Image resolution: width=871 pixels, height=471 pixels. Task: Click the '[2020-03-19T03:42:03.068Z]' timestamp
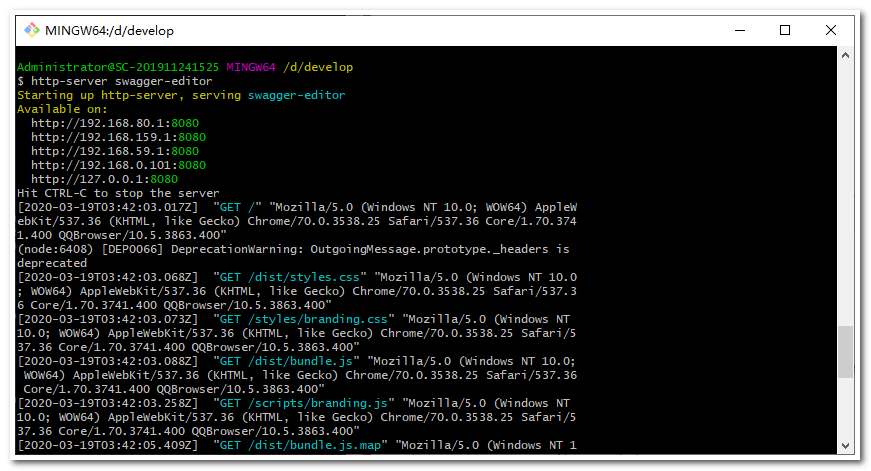108,277
